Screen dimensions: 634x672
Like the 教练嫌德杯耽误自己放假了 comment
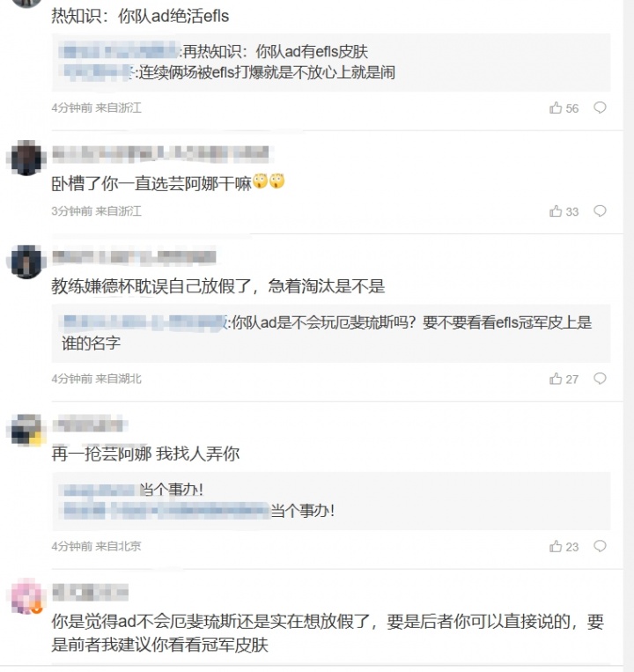556,379
